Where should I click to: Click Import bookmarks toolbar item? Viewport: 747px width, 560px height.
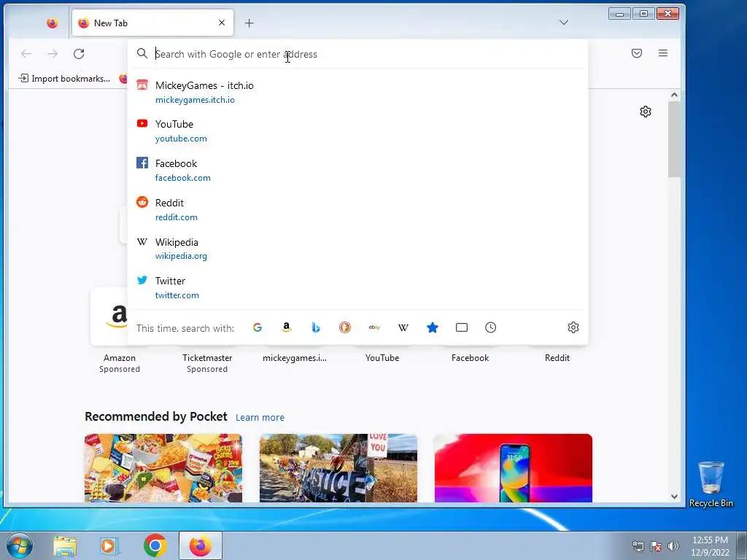pyautogui.click(x=64, y=79)
